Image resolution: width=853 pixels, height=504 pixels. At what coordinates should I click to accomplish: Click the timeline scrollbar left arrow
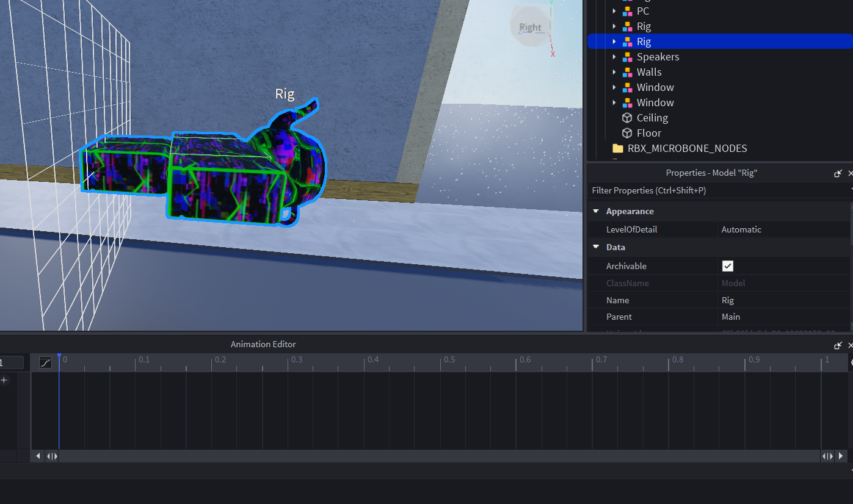(x=38, y=456)
